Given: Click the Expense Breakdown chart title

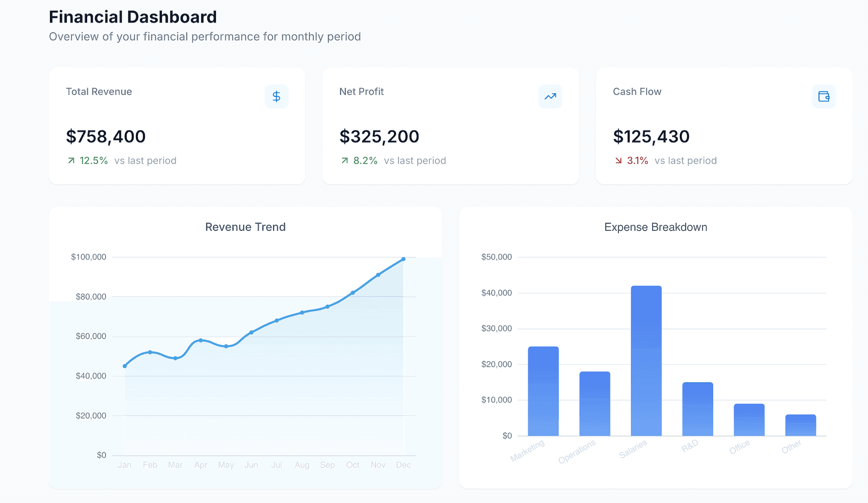Looking at the screenshot, I should 656,227.
